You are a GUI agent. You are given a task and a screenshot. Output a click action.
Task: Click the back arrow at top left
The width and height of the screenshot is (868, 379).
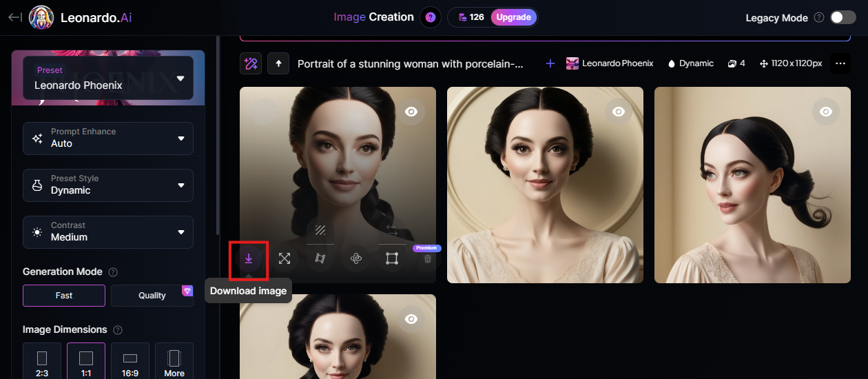[x=14, y=17]
